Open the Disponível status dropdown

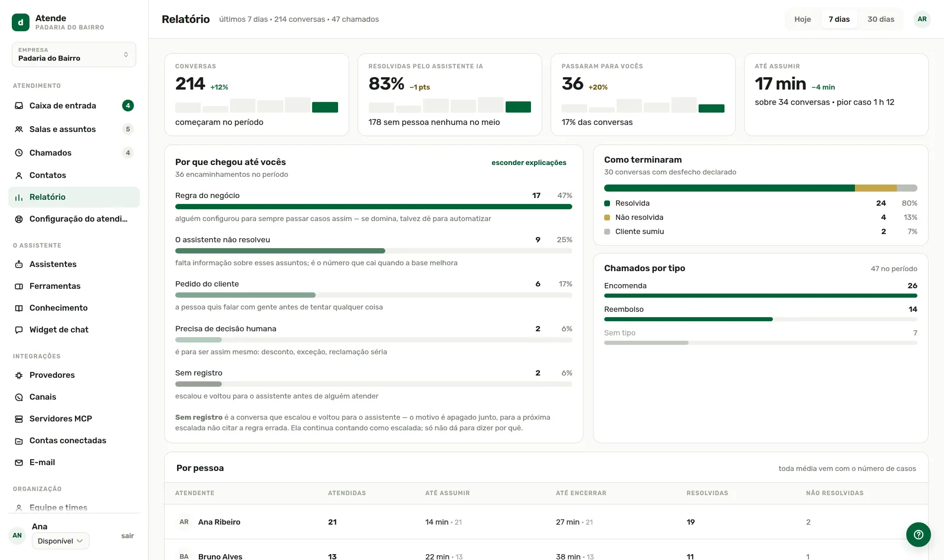tap(61, 541)
